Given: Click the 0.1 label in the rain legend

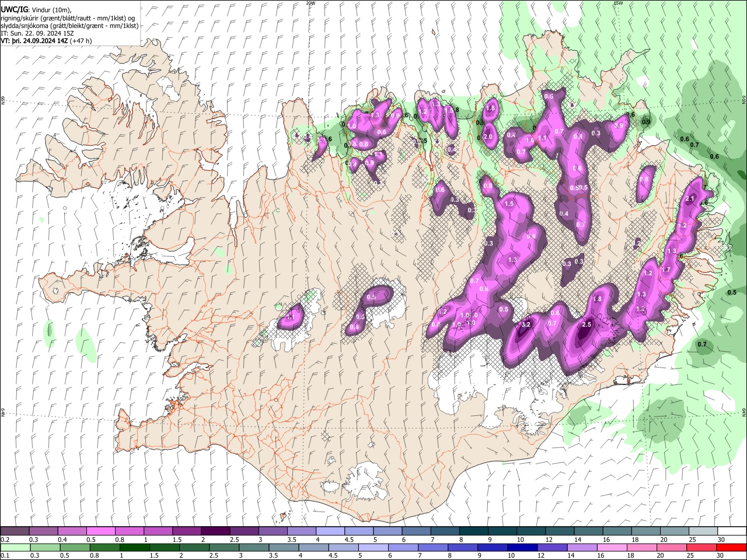Looking at the screenshot, I should [5, 555].
